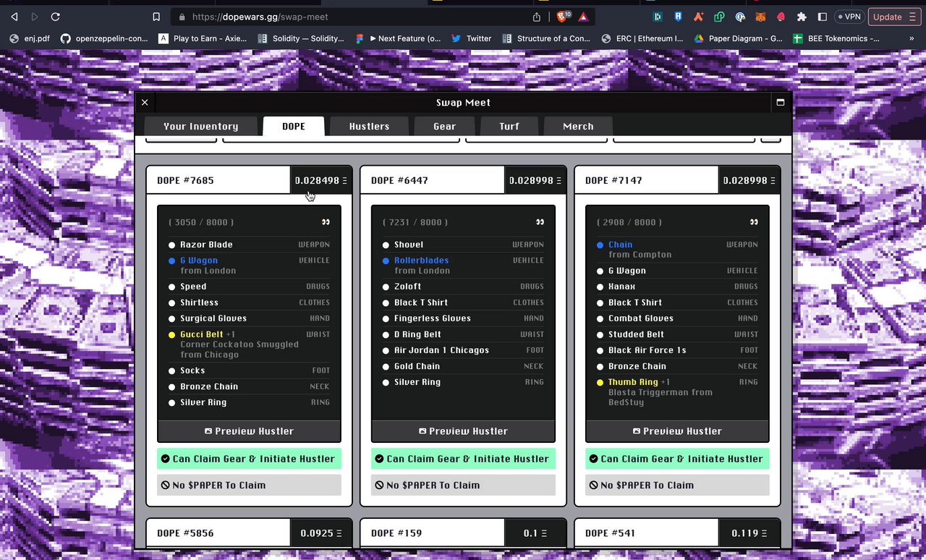The height and width of the screenshot is (560, 926).
Task: Click No $PAPER To Claim on DOPE #7685
Action: [249, 485]
